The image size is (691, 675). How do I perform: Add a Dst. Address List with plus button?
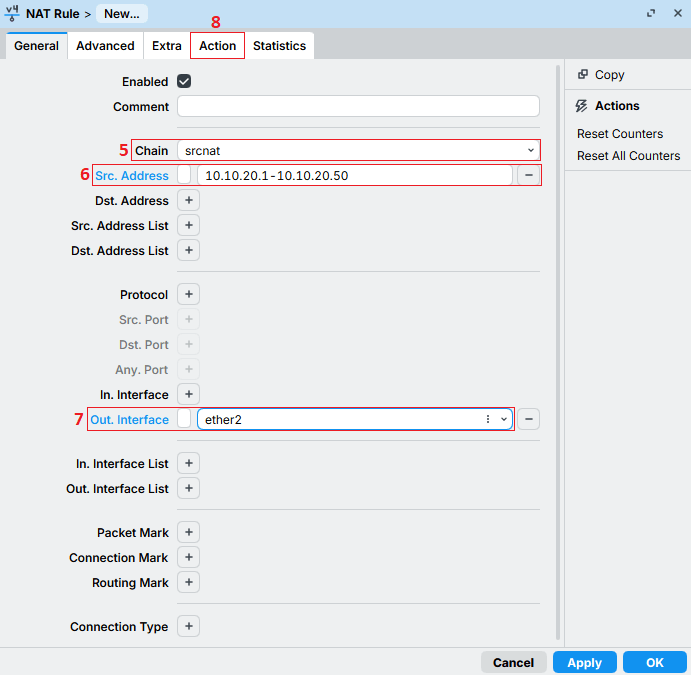tap(189, 250)
